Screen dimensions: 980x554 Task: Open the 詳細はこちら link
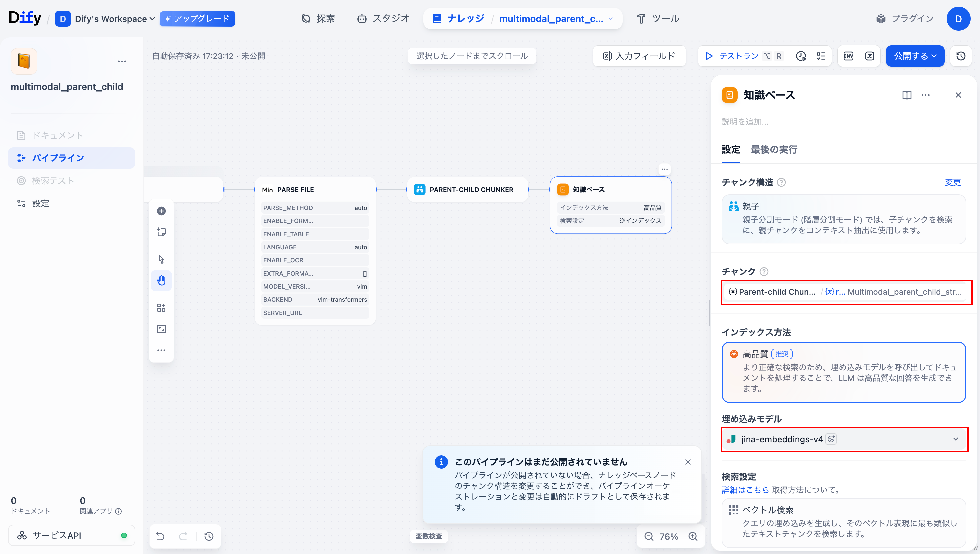click(745, 490)
